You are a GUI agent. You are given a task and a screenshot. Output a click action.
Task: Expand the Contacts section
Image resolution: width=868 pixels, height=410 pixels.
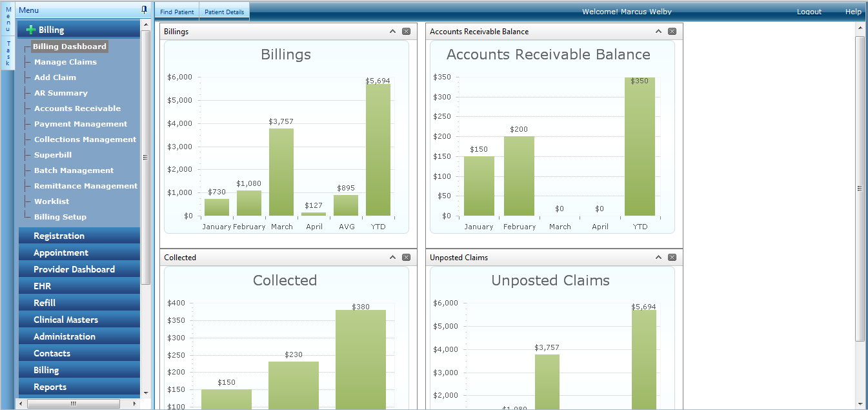(79, 353)
